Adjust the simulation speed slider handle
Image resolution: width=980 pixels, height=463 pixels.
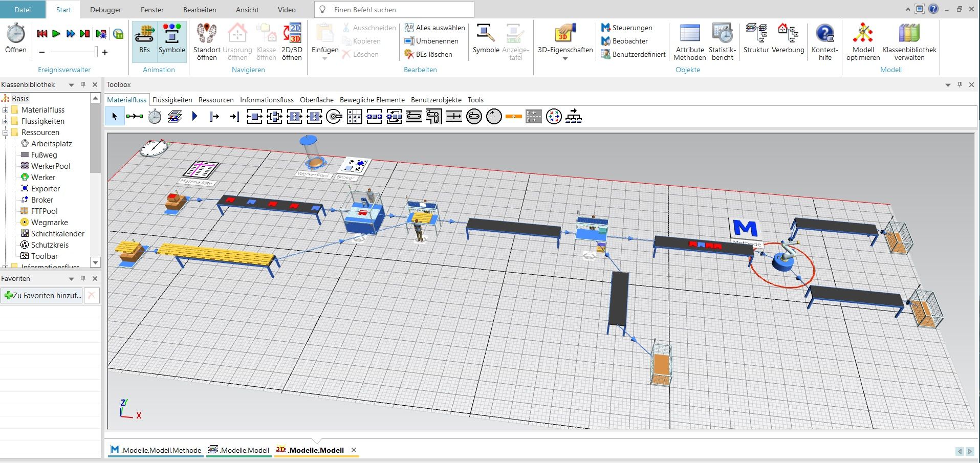(96, 52)
